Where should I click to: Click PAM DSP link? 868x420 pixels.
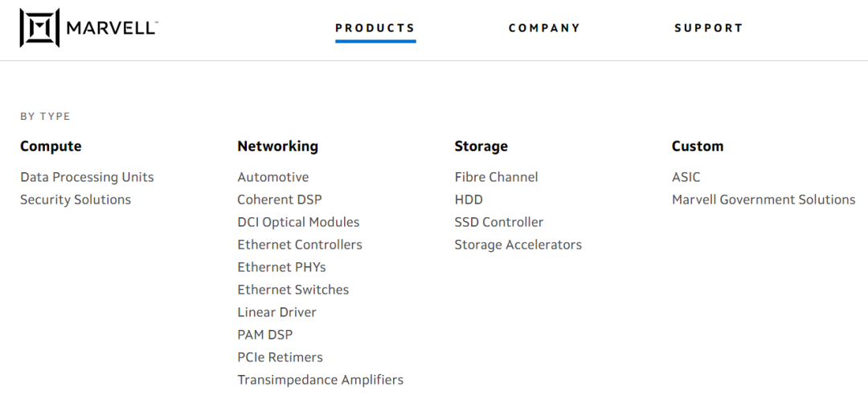(x=265, y=335)
